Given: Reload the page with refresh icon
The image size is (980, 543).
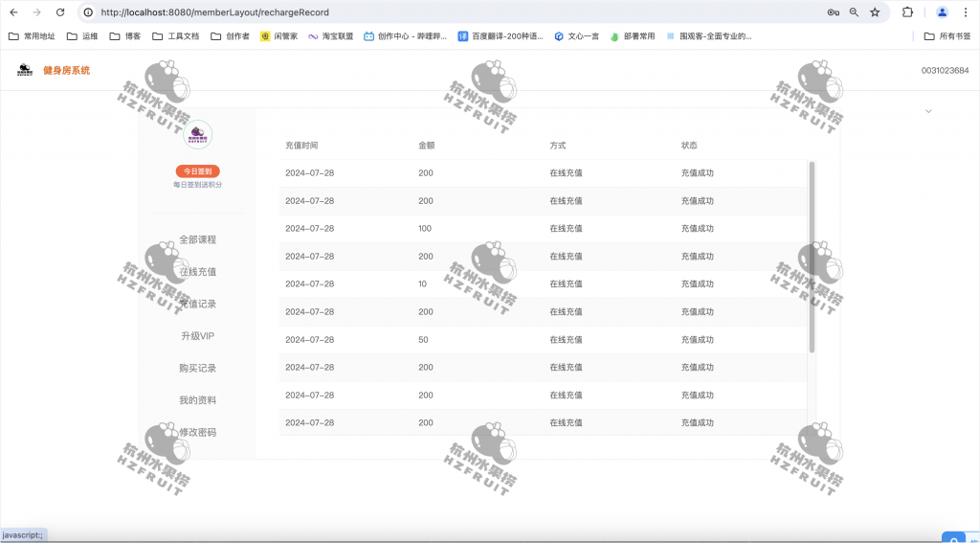Looking at the screenshot, I should (x=60, y=11).
